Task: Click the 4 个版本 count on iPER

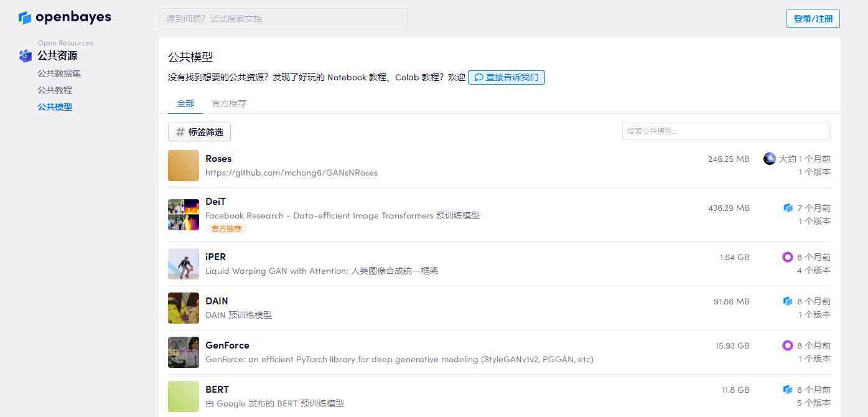Action: (814, 270)
